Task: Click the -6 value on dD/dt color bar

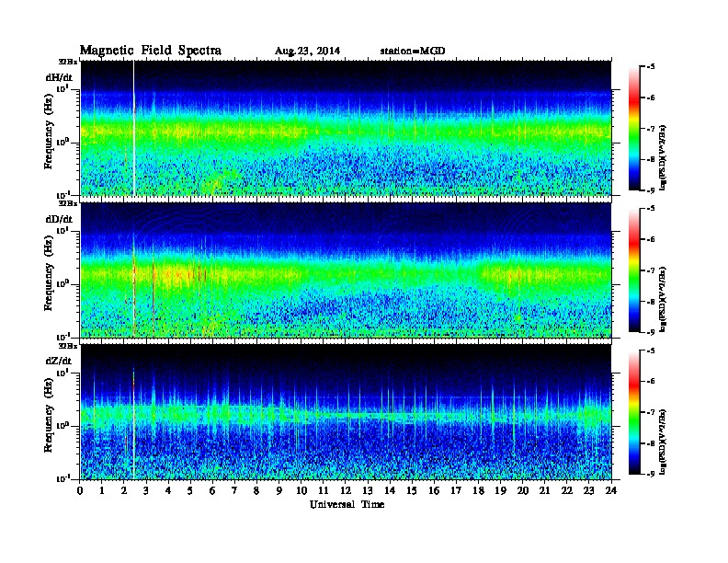Action: click(651, 239)
